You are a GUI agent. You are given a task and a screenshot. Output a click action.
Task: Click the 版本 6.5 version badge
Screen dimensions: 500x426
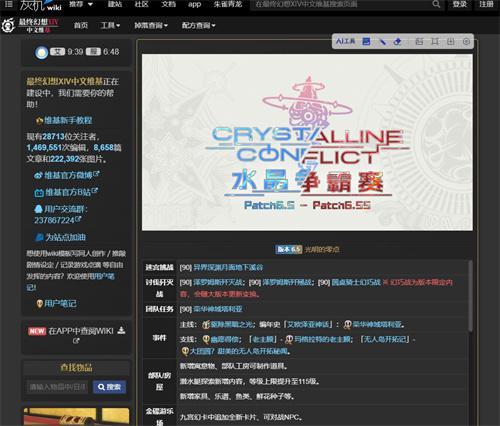coord(289,249)
